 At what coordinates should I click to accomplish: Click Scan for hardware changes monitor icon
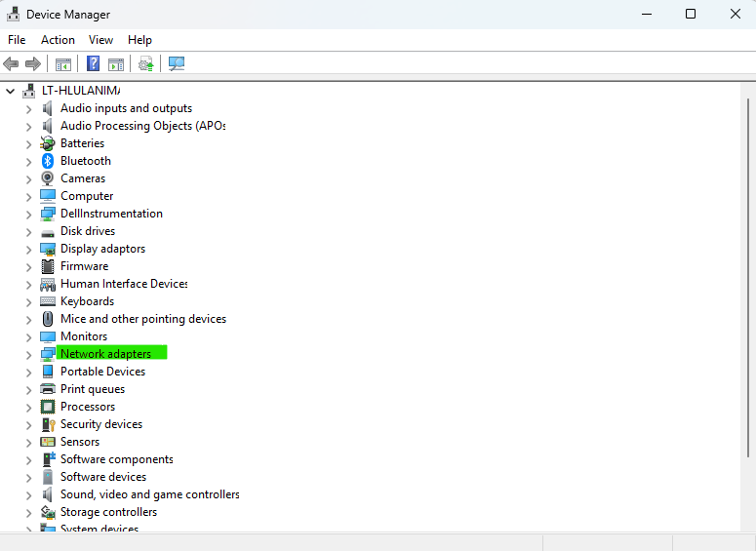pyautogui.click(x=177, y=63)
